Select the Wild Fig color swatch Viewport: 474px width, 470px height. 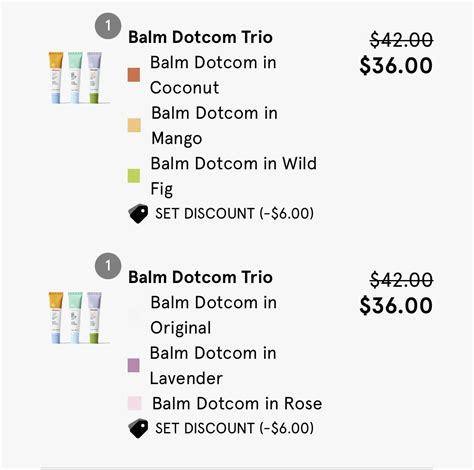click(134, 176)
